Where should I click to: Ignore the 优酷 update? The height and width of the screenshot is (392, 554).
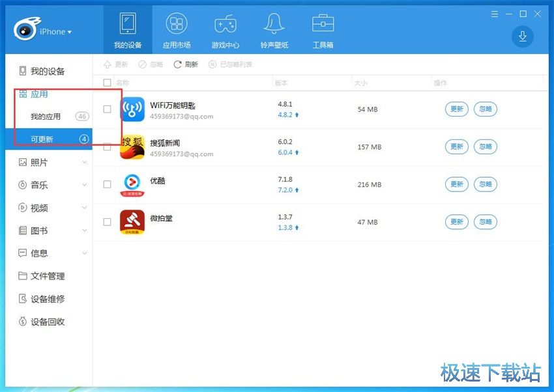pos(486,184)
